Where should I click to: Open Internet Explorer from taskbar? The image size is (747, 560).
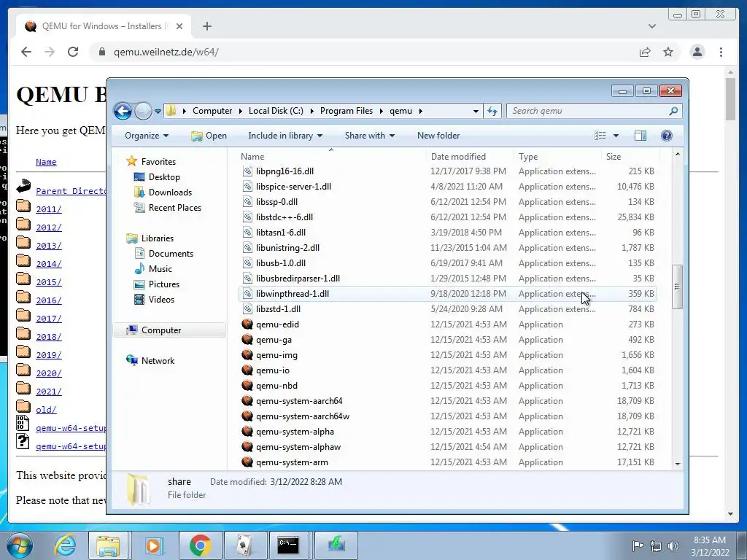click(65, 545)
